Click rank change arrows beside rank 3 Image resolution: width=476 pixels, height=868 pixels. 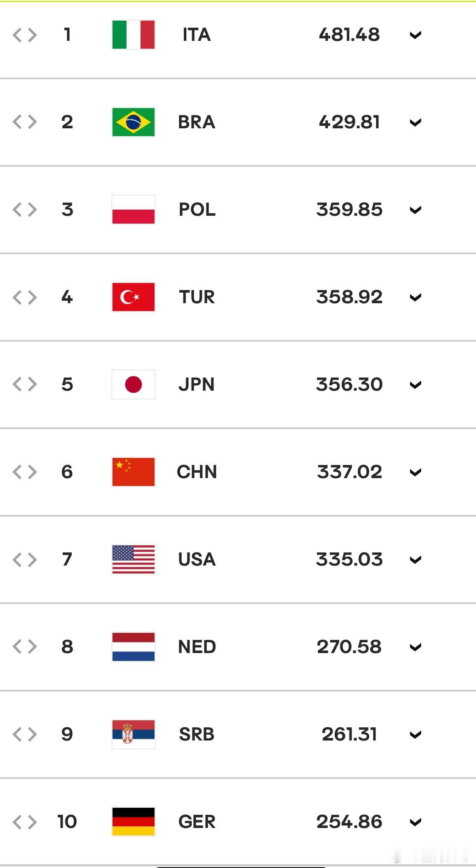coord(25,210)
